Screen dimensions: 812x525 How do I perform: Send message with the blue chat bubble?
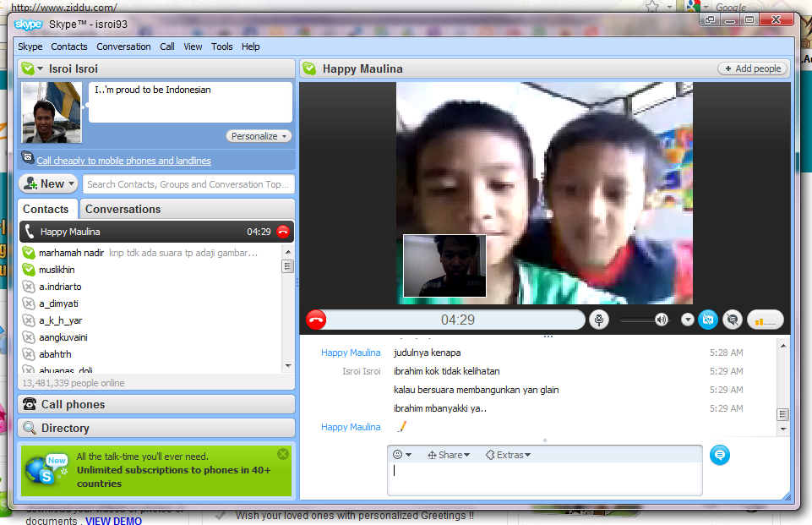point(719,455)
